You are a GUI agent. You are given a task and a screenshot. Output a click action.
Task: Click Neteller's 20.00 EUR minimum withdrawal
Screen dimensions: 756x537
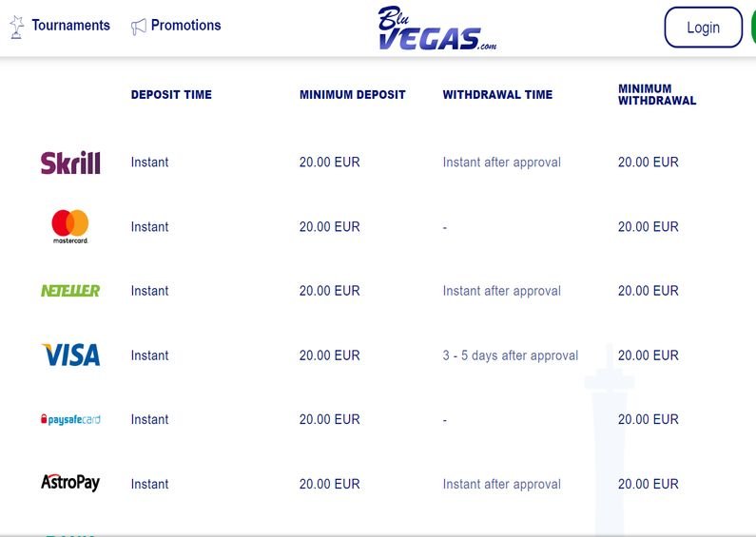(648, 290)
